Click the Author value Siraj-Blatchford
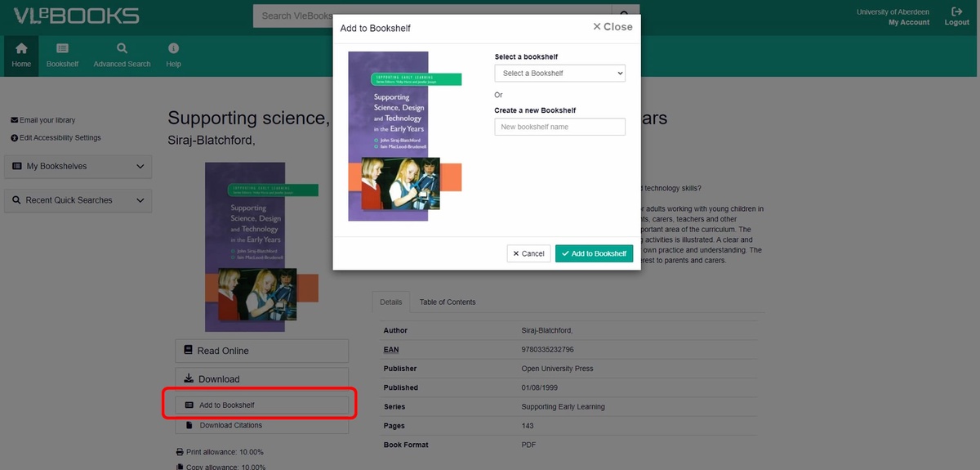 [x=547, y=331]
